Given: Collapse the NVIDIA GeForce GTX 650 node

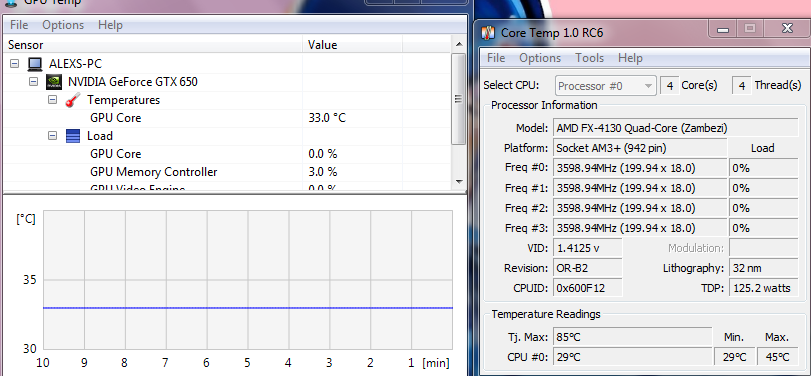Looking at the screenshot, I should [34, 82].
